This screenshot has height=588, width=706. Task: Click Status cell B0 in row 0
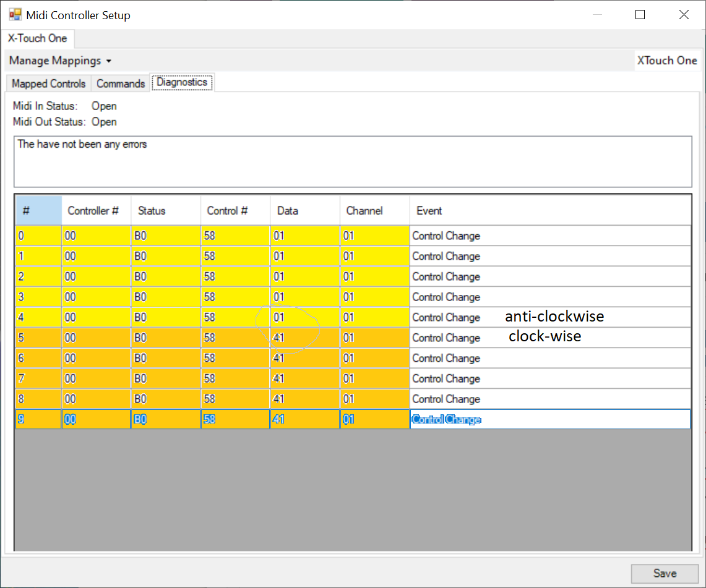(x=166, y=236)
